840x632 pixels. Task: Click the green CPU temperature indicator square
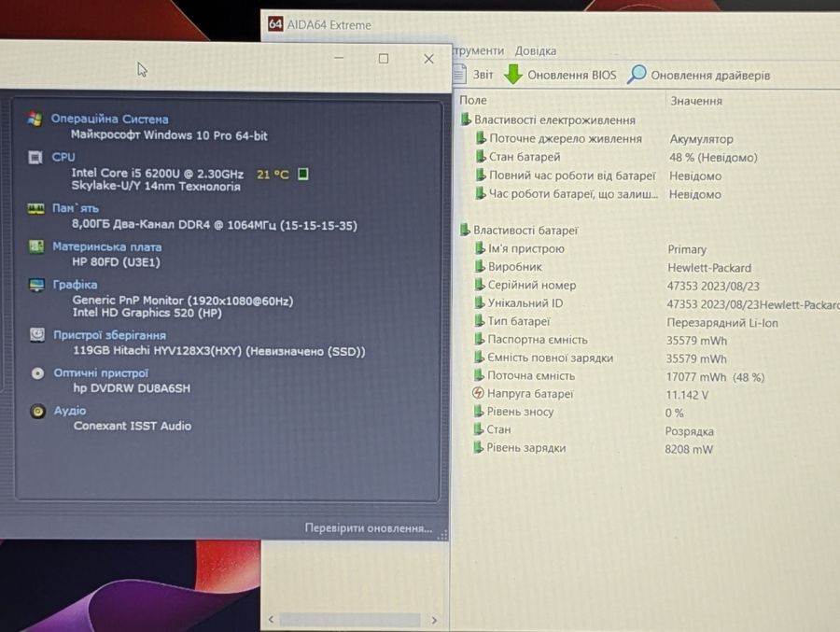coord(302,174)
